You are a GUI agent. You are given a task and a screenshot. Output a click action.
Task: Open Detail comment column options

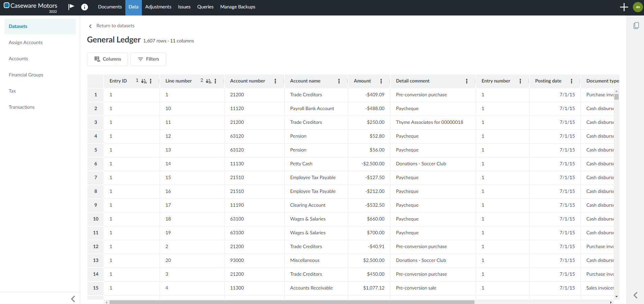pos(467,81)
